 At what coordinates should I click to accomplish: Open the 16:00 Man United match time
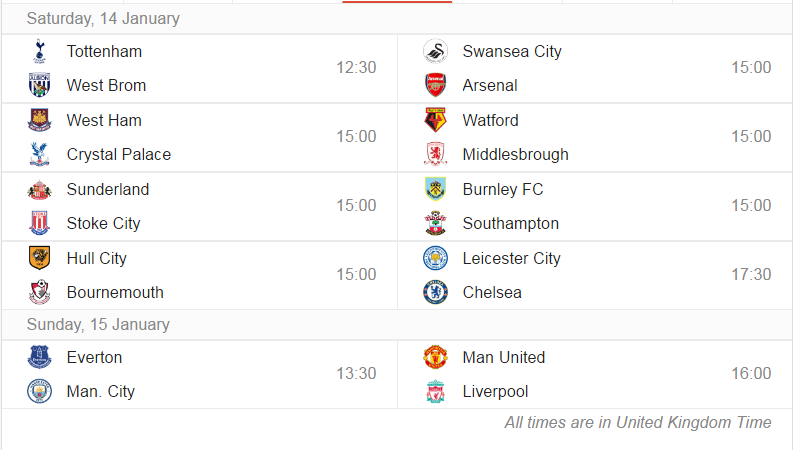751,373
